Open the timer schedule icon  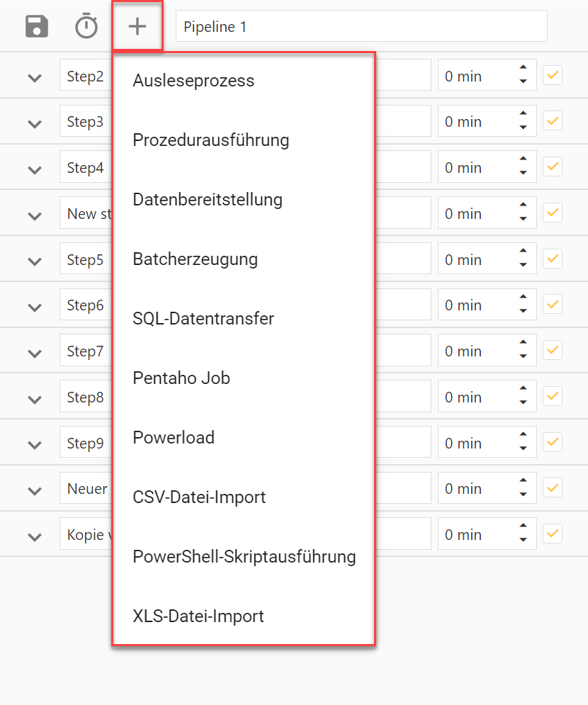(x=86, y=26)
